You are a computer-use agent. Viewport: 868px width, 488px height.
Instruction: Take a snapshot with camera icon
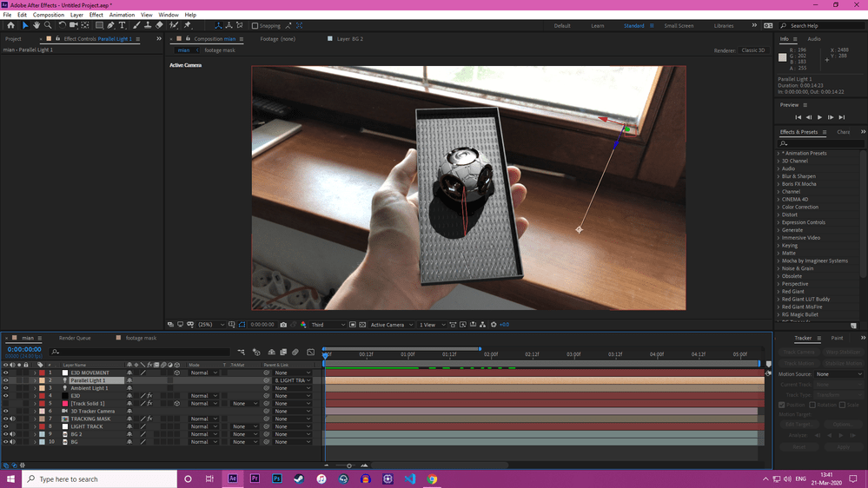pyautogui.click(x=283, y=325)
